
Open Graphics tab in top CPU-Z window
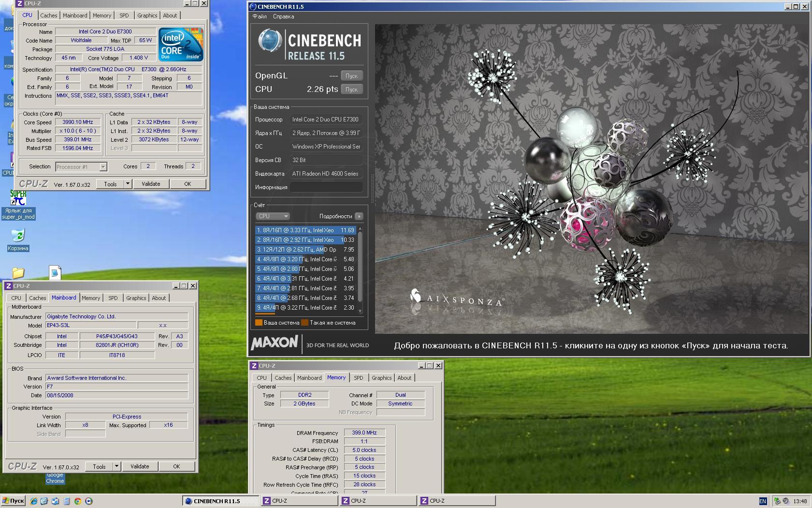pos(147,15)
